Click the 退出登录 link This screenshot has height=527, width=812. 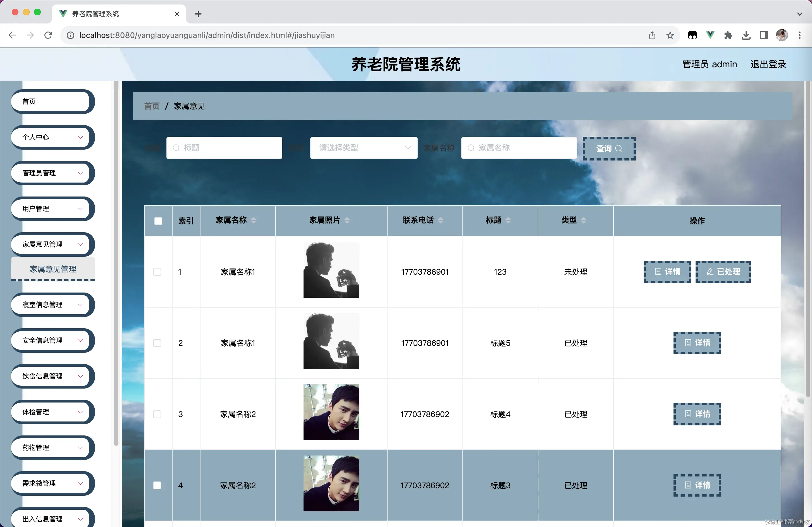click(x=768, y=64)
